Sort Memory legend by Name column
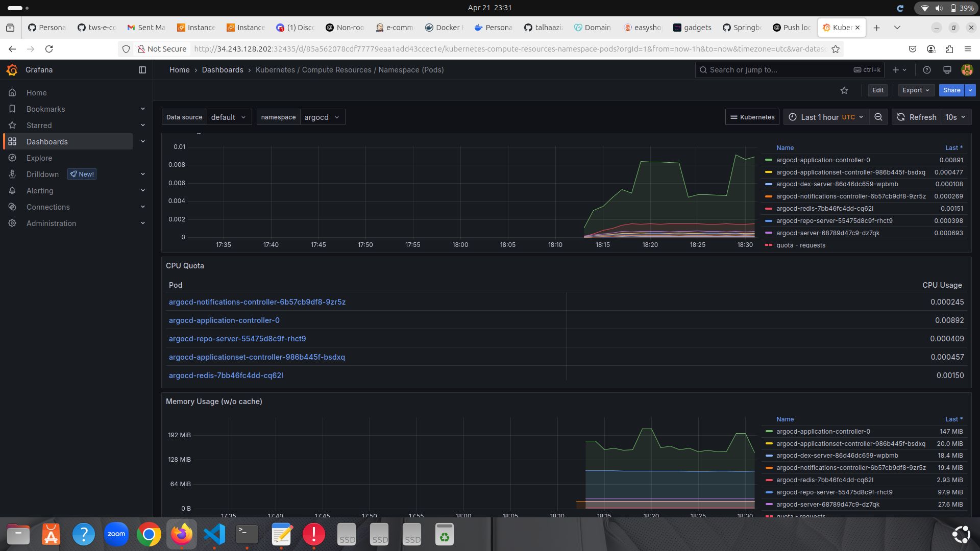Screen dimensions: 980x551 pos(785,419)
